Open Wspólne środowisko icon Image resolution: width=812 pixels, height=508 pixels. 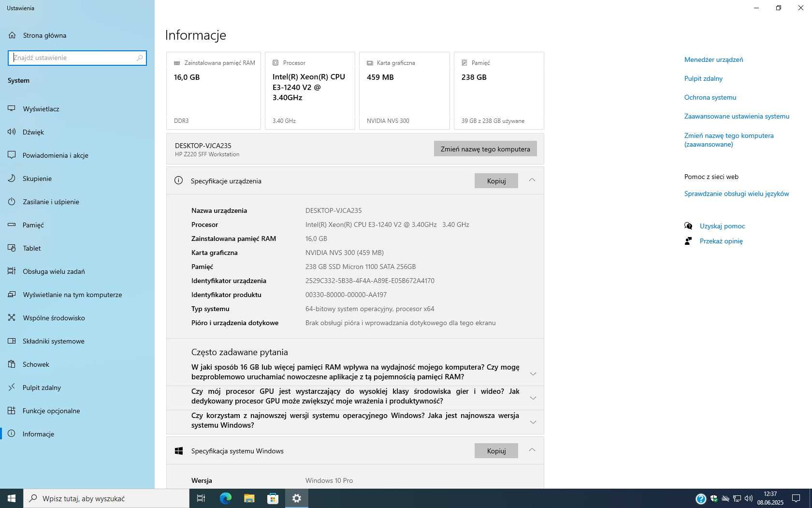pyautogui.click(x=12, y=317)
